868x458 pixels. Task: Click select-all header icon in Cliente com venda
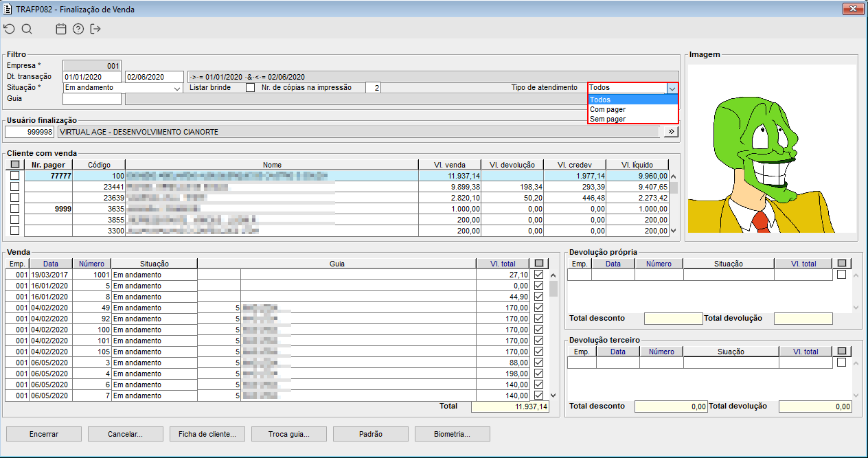pyautogui.click(x=15, y=165)
